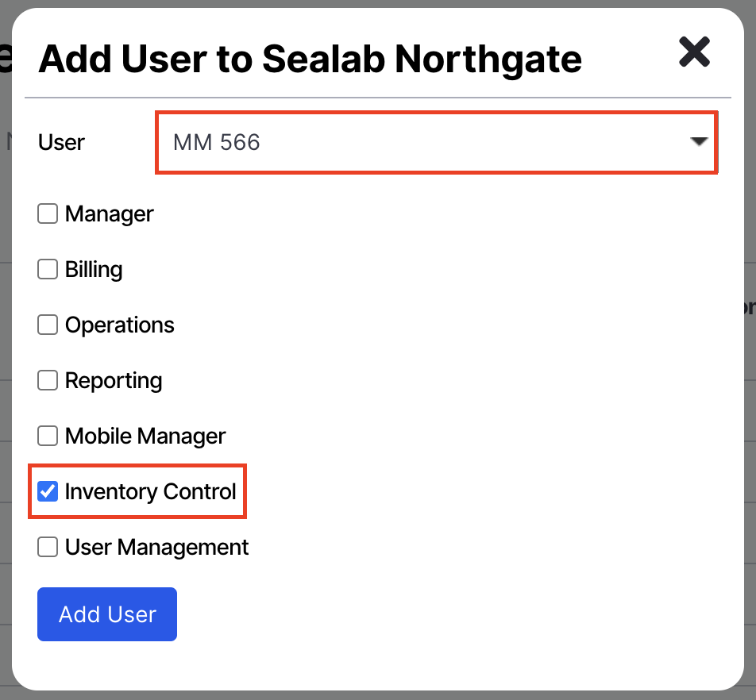The image size is (756, 700).
Task: Toggle the Reporting checkbox on
Action: click(x=48, y=380)
